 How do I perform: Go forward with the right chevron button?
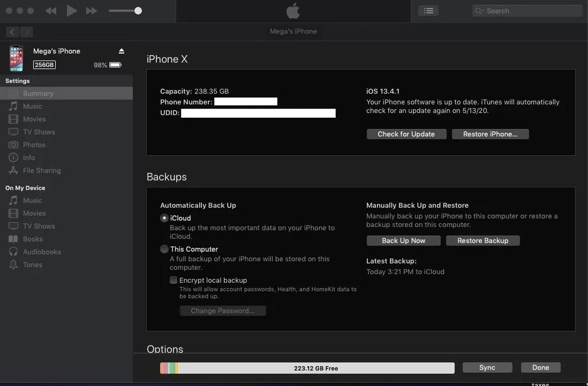(x=27, y=32)
